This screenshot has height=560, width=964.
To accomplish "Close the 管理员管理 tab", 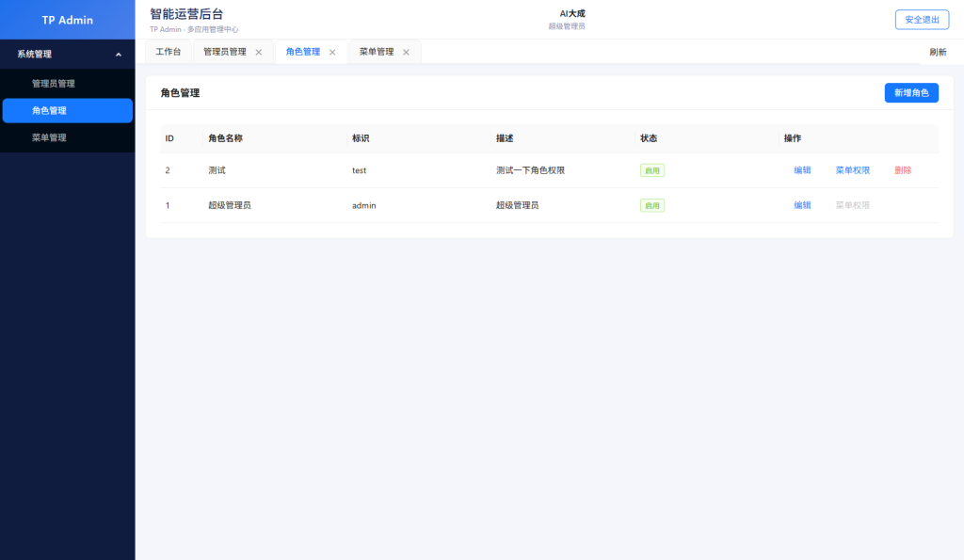I will (x=259, y=53).
